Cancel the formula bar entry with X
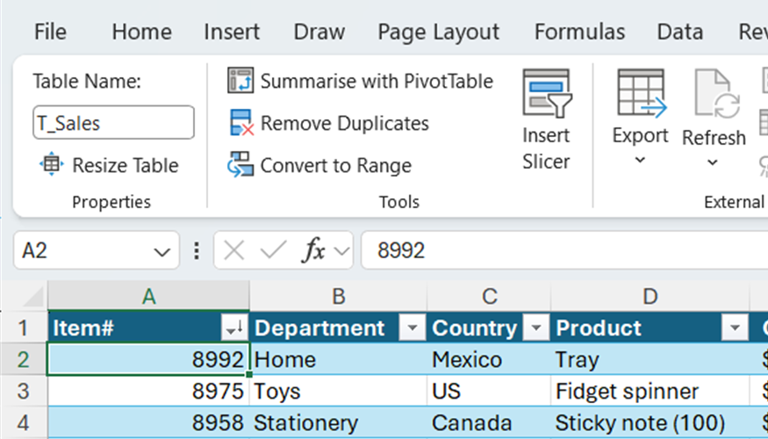 [x=234, y=251]
